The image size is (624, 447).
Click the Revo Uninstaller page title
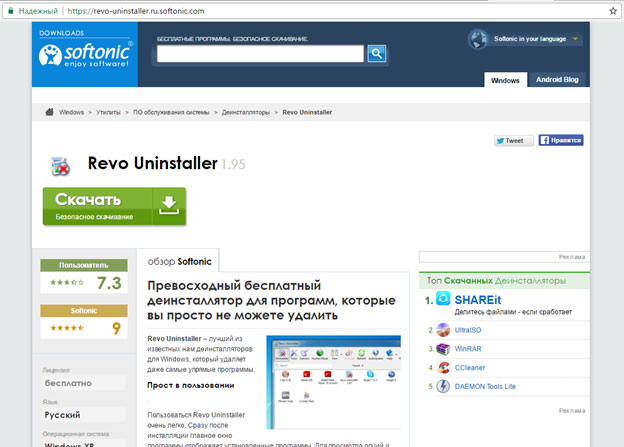pos(152,163)
